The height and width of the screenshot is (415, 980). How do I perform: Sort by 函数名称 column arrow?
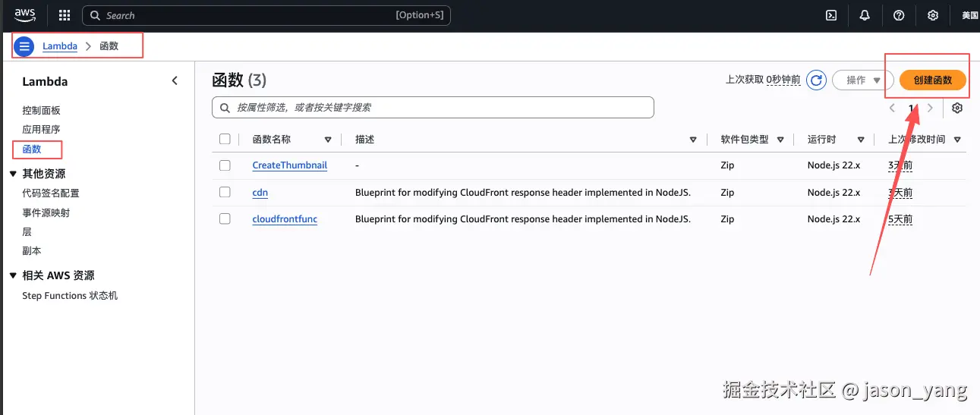(x=328, y=140)
